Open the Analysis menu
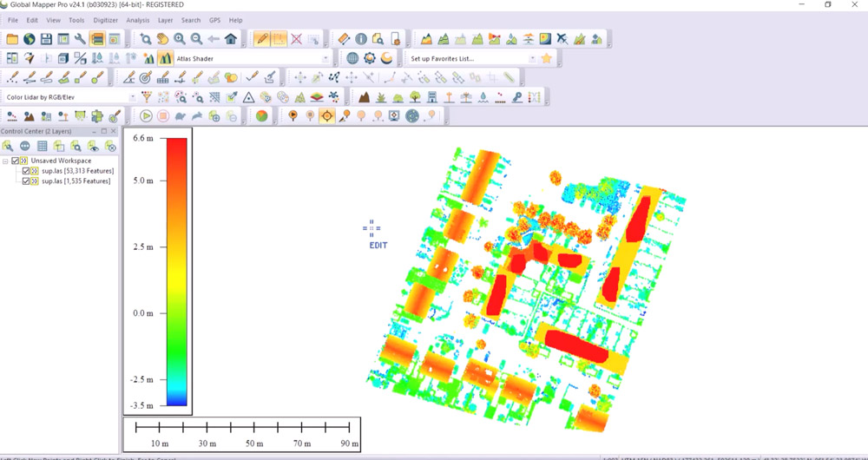868x460 pixels. pos(138,20)
